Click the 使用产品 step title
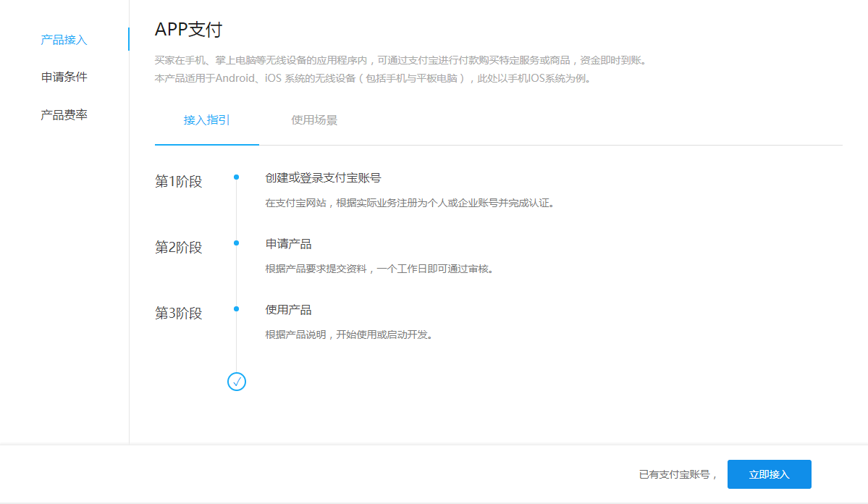 (x=288, y=310)
